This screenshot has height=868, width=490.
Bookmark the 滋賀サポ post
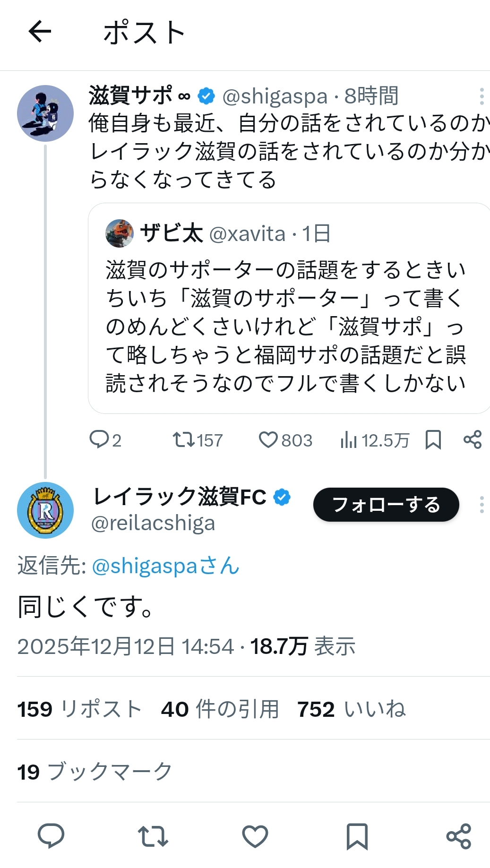[x=433, y=440]
